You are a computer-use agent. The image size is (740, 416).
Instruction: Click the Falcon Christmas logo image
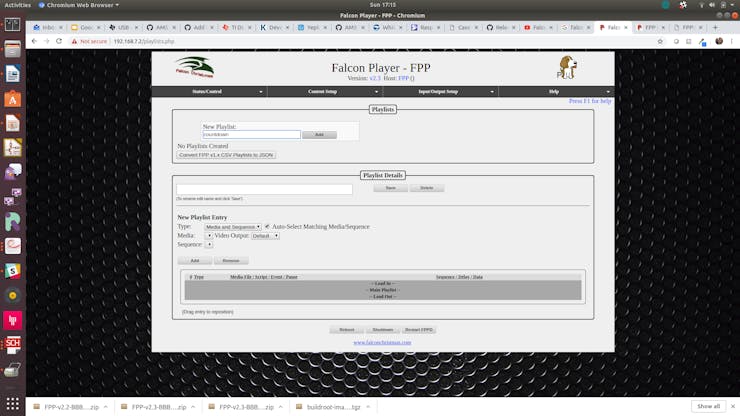click(195, 67)
